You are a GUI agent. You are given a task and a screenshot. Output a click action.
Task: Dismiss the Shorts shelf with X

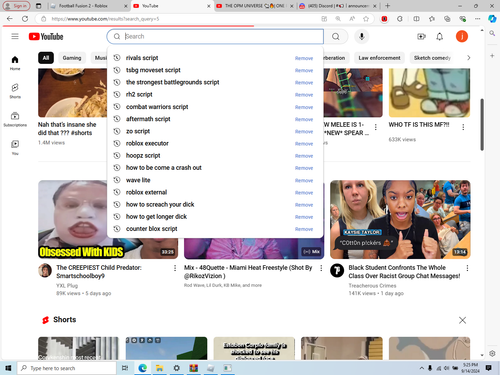coord(462,320)
